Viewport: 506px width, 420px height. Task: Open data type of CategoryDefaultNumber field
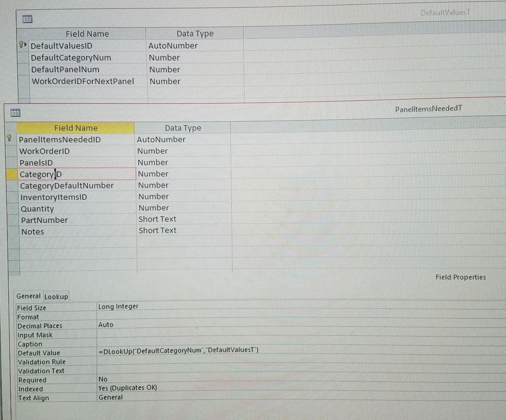[x=154, y=185]
